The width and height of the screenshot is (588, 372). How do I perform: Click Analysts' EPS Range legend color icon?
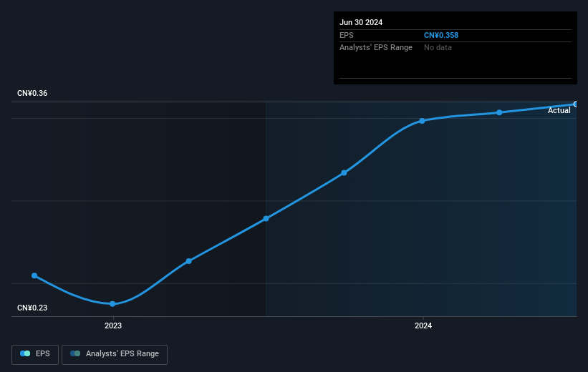coord(75,353)
